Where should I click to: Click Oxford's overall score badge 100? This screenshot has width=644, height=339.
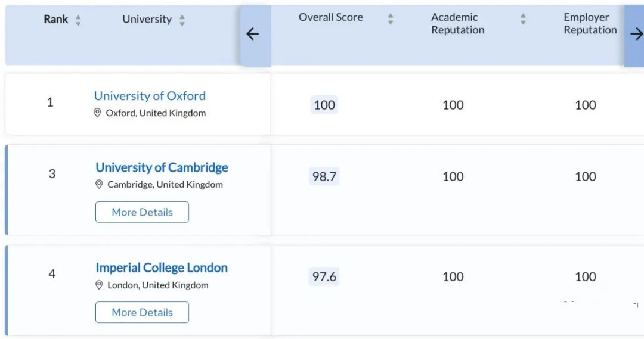coord(324,105)
